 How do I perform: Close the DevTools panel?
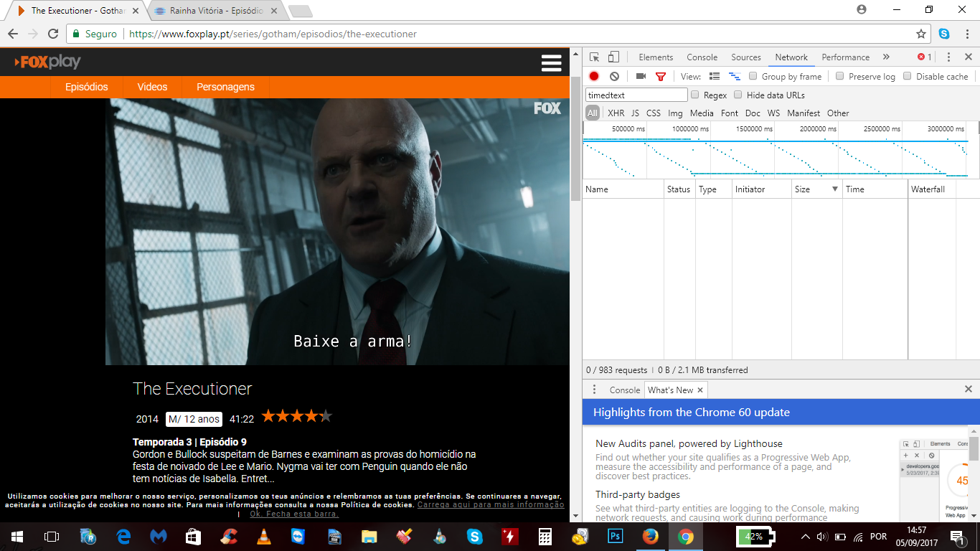968,57
